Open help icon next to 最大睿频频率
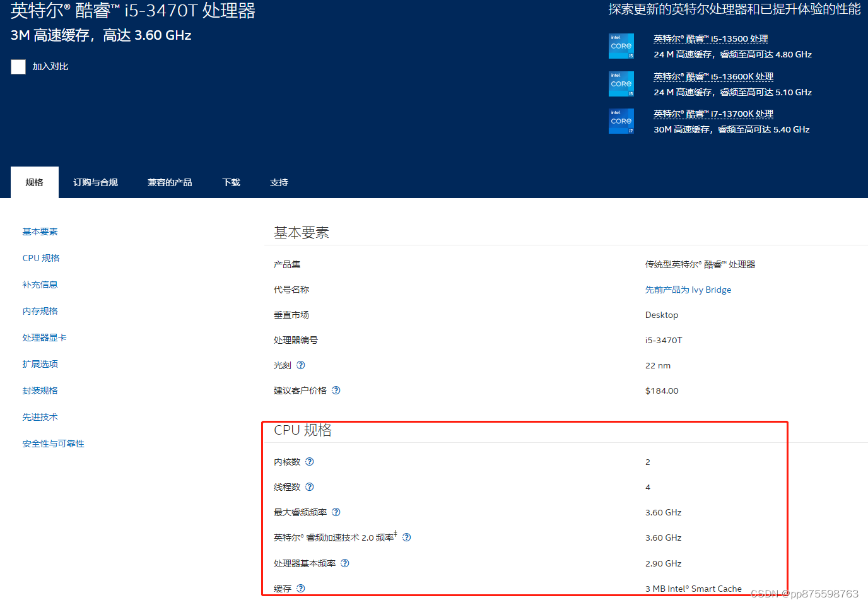This screenshot has width=868, height=605. [336, 512]
